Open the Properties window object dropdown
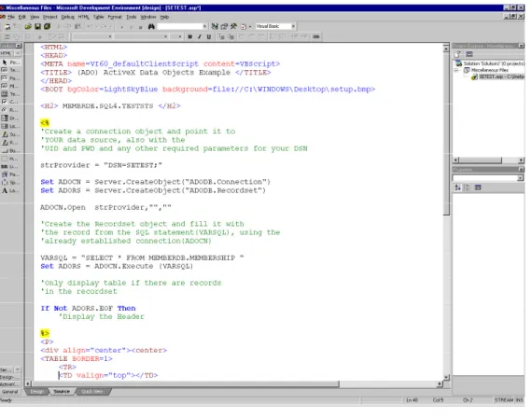The width and height of the screenshot is (532, 417). 521,178
